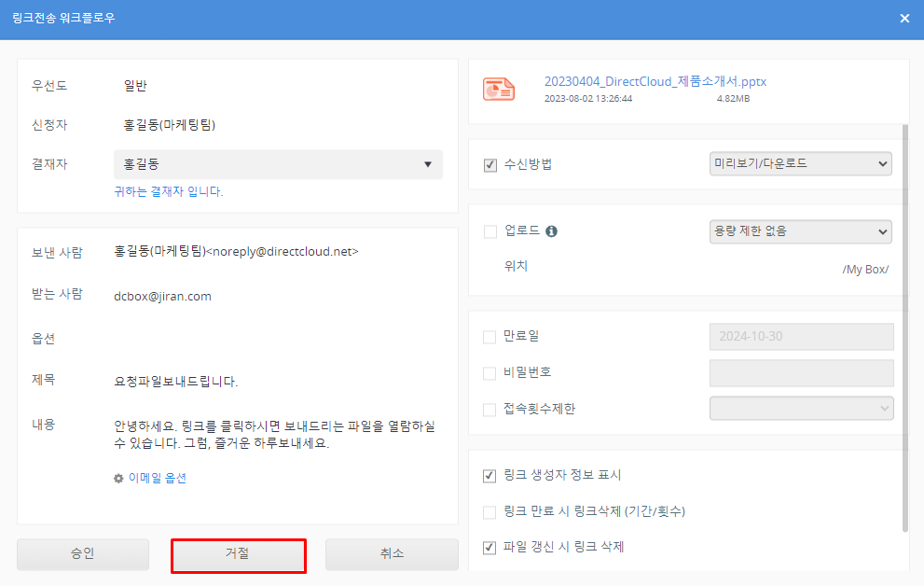Enable the 업로드 checkbox
The height and width of the screenshot is (586, 924).
[490, 231]
